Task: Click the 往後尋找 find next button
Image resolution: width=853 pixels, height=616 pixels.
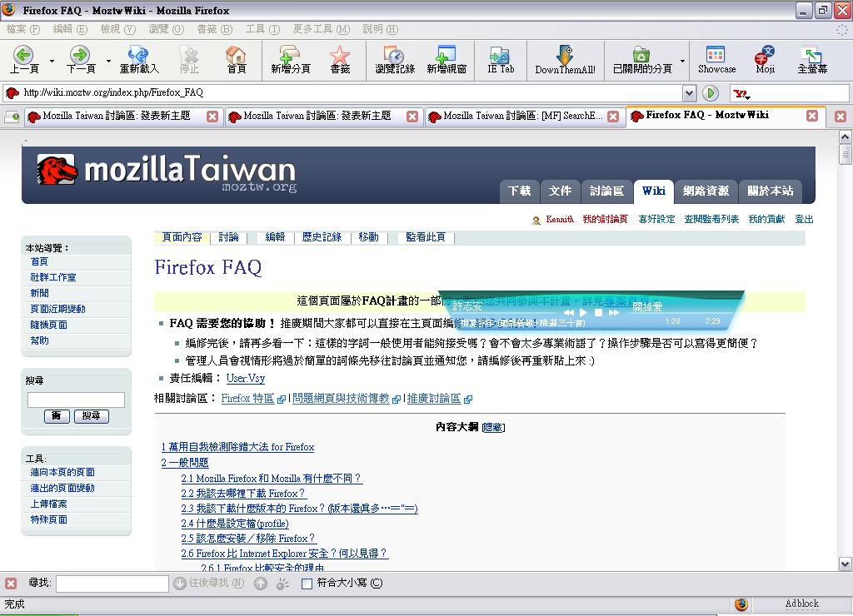Action: coord(209,584)
